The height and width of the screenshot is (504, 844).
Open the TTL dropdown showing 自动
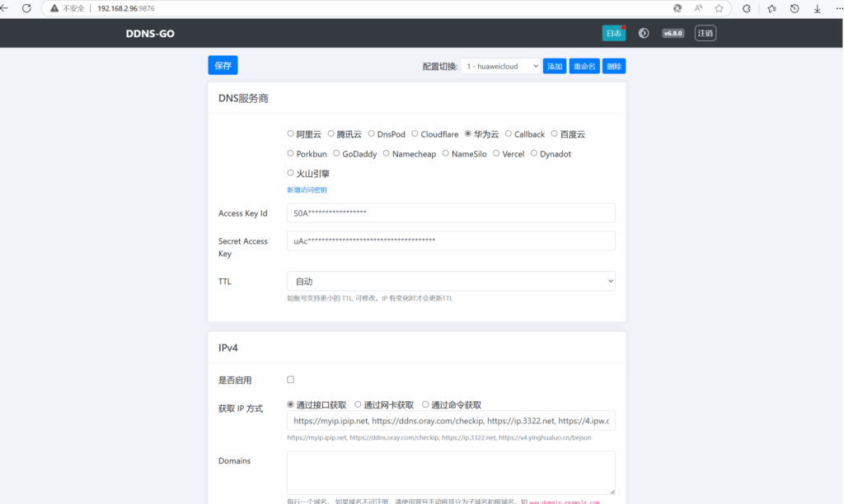click(450, 281)
